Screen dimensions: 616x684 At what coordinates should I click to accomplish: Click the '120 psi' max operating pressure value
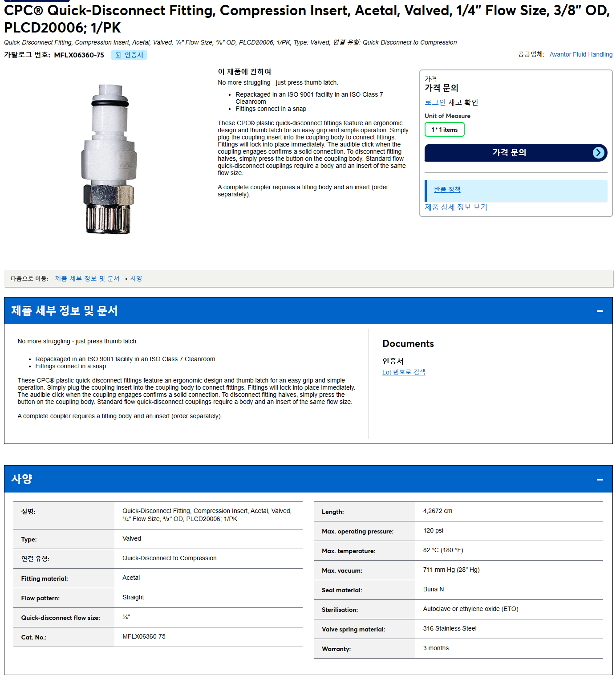click(x=433, y=531)
